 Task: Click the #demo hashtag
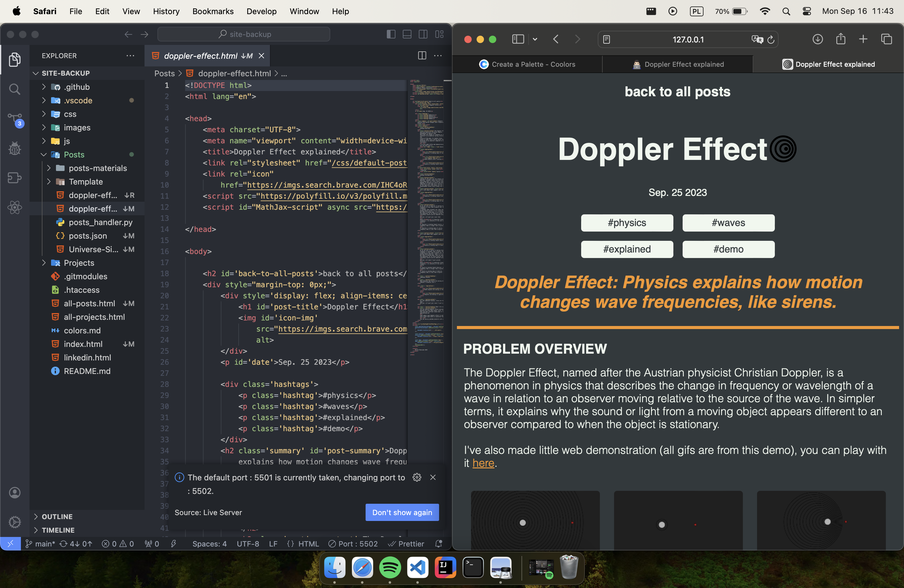728,249
